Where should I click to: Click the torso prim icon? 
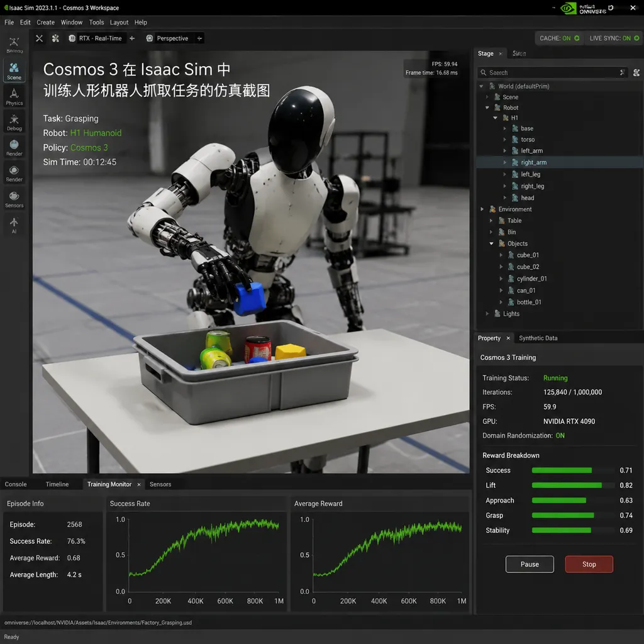(515, 140)
